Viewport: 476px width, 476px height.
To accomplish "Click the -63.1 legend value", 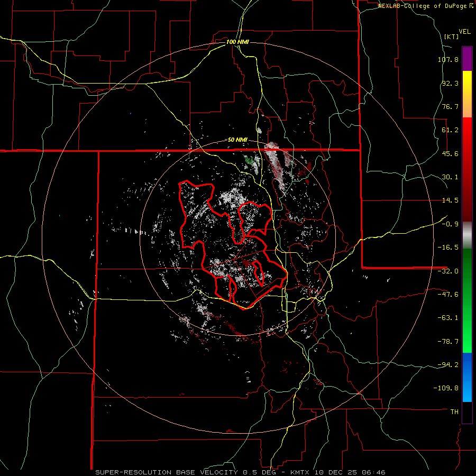I will (x=448, y=318).
